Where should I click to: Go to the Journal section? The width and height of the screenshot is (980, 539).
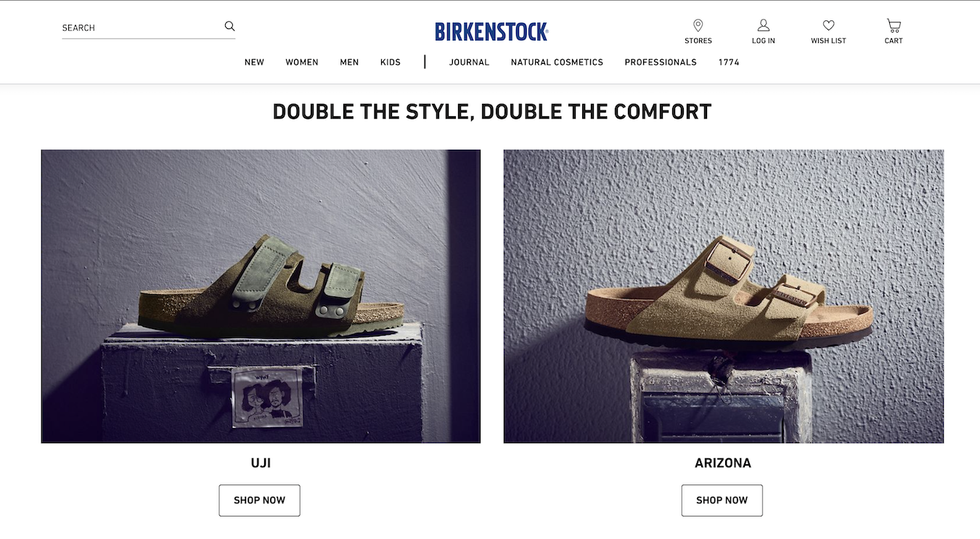click(x=469, y=62)
